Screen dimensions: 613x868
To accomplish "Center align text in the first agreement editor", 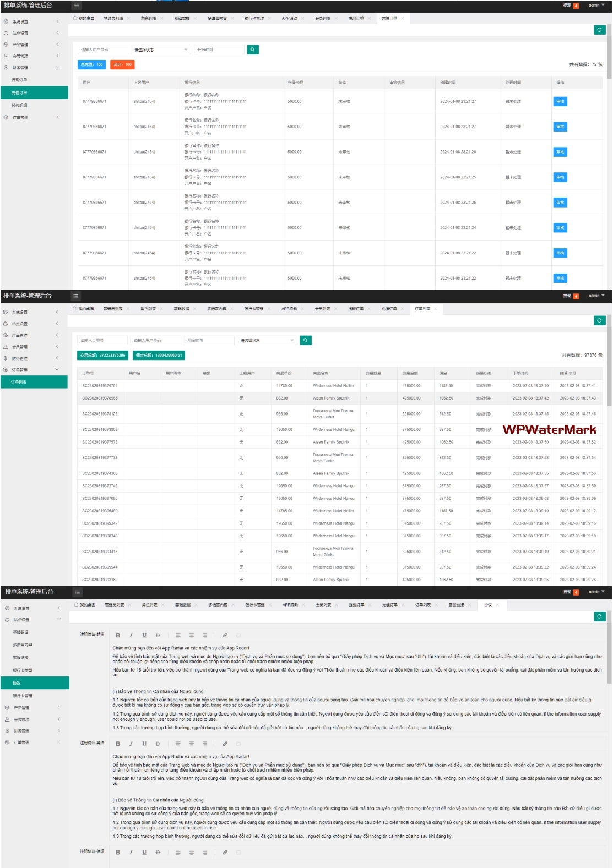I will [191, 635].
